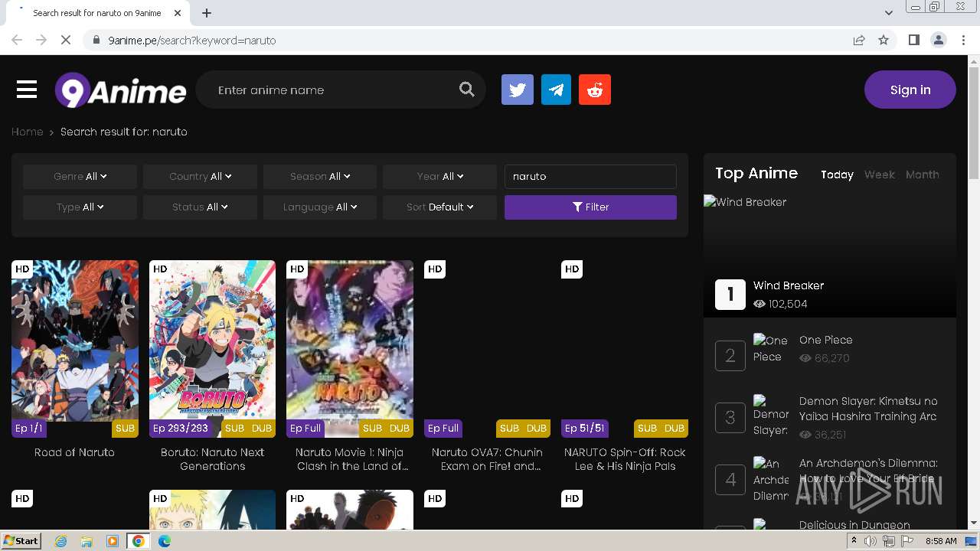The width and height of the screenshot is (980, 551).
Task: Apply filters with the Filter button
Action: click(590, 207)
